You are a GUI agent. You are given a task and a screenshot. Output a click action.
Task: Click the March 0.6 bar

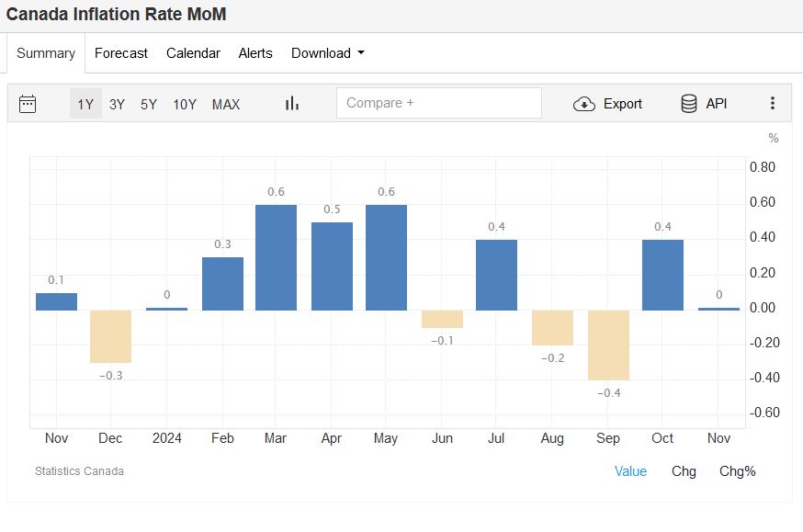pos(276,257)
